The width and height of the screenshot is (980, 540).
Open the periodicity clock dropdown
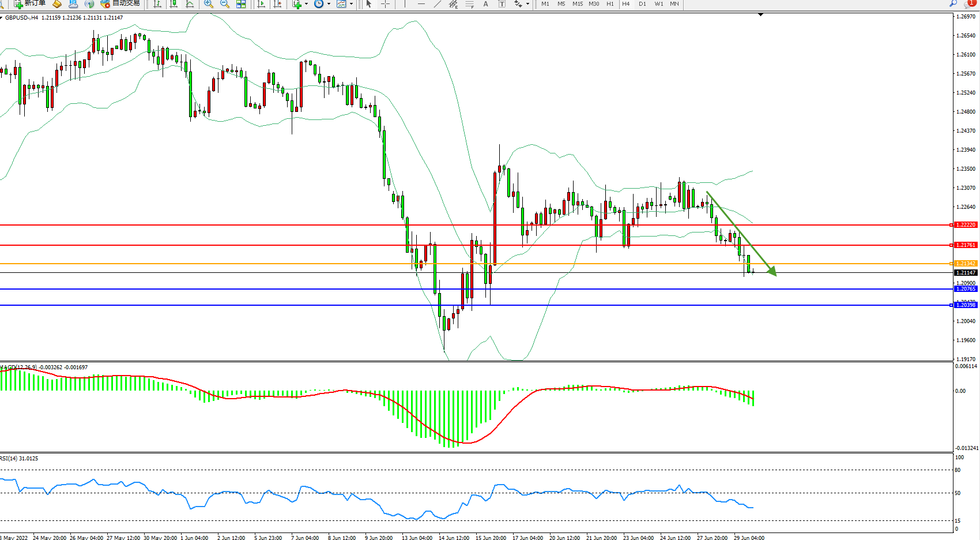322,4
